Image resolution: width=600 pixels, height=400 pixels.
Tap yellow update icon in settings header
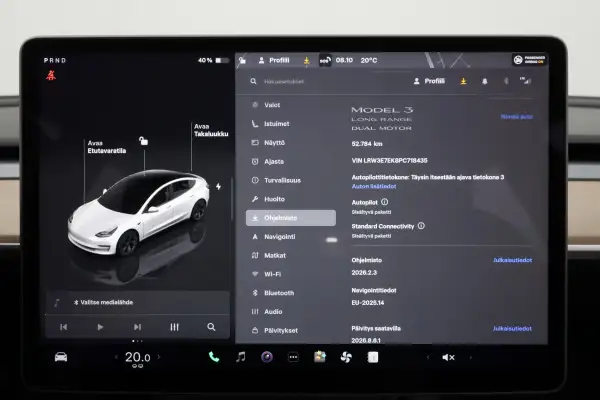463,81
